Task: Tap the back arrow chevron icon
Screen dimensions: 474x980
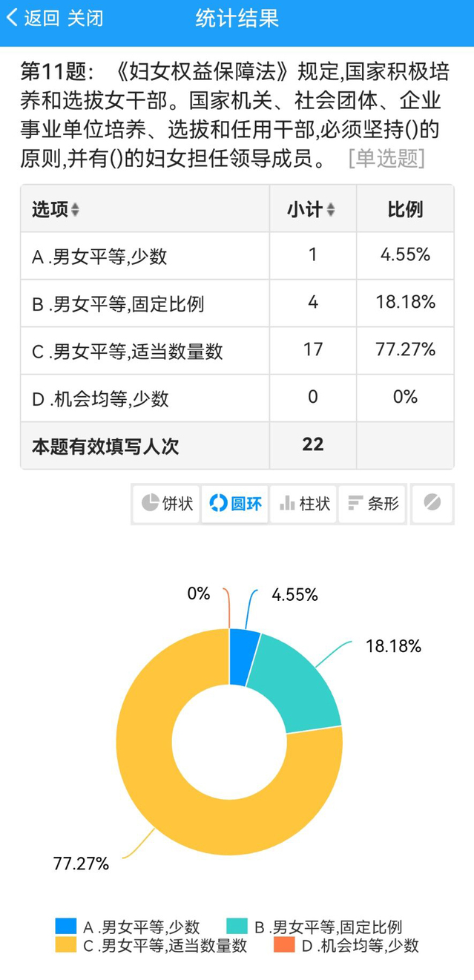Action: pyautogui.click(x=12, y=18)
